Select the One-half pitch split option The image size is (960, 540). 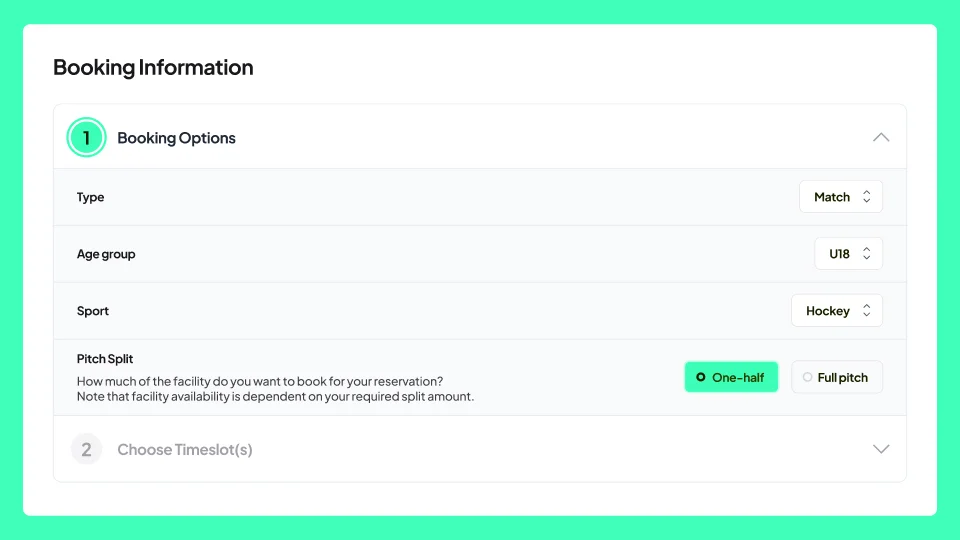[731, 377]
